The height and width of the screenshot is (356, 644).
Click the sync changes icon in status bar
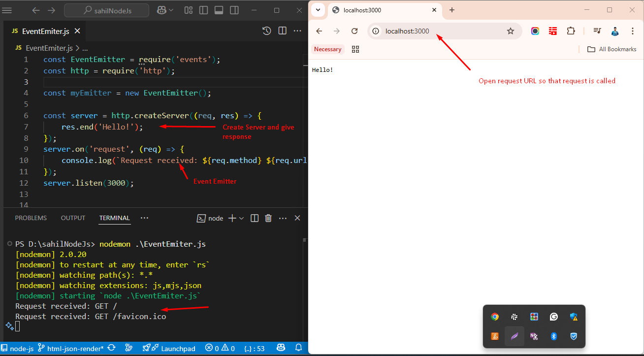[x=112, y=349]
